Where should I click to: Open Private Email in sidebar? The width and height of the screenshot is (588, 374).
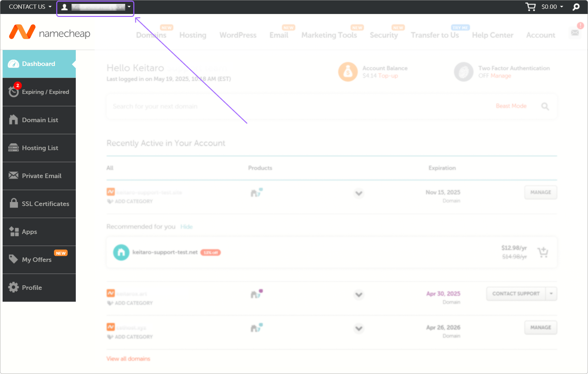39,176
